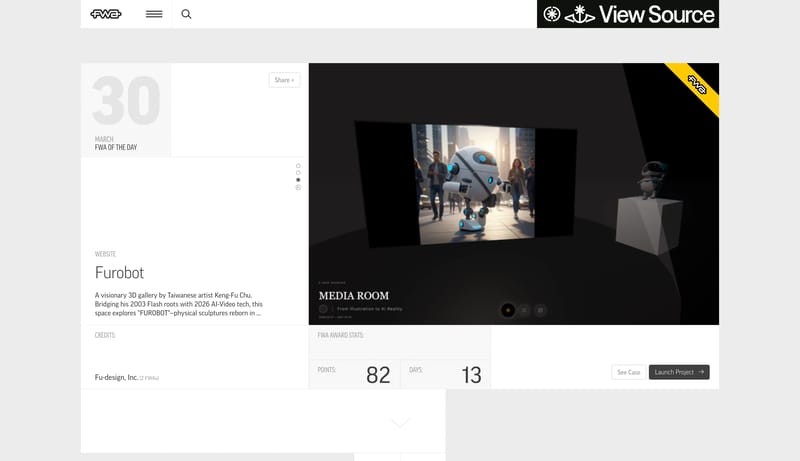Image resolution: width=800 pixels, height=461 pixels.
Task: Click the 13 days value
Action: [x=471, y=375]
